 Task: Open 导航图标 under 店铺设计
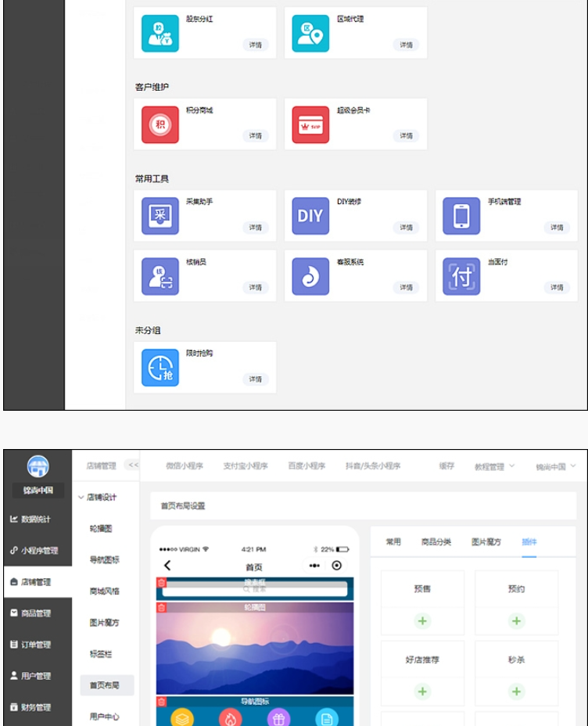click(x=105, y=560)
